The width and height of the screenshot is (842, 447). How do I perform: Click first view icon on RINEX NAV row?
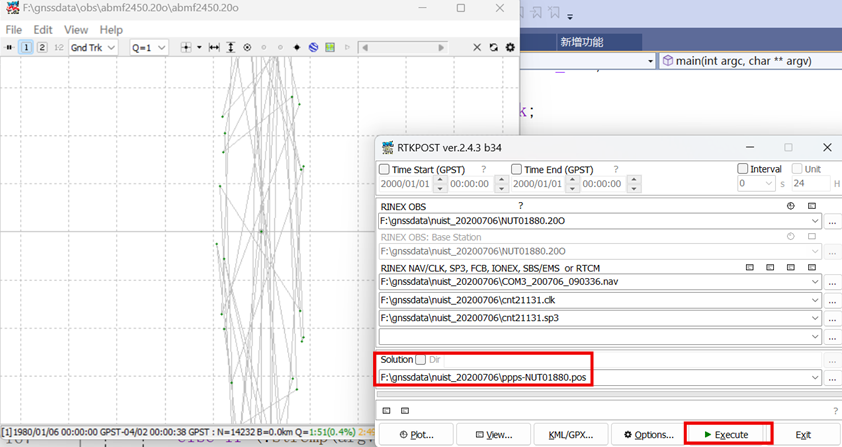click(750, 267)
